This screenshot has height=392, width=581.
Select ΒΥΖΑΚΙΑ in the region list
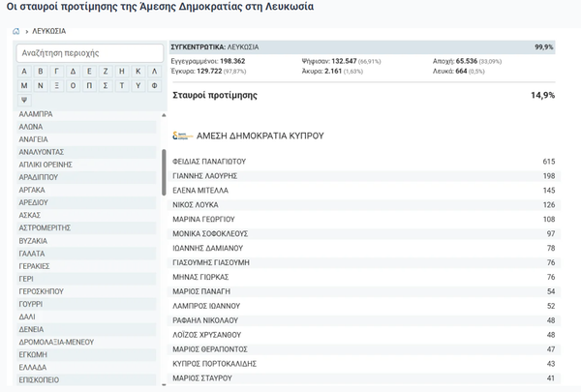(x=87, y=241)
